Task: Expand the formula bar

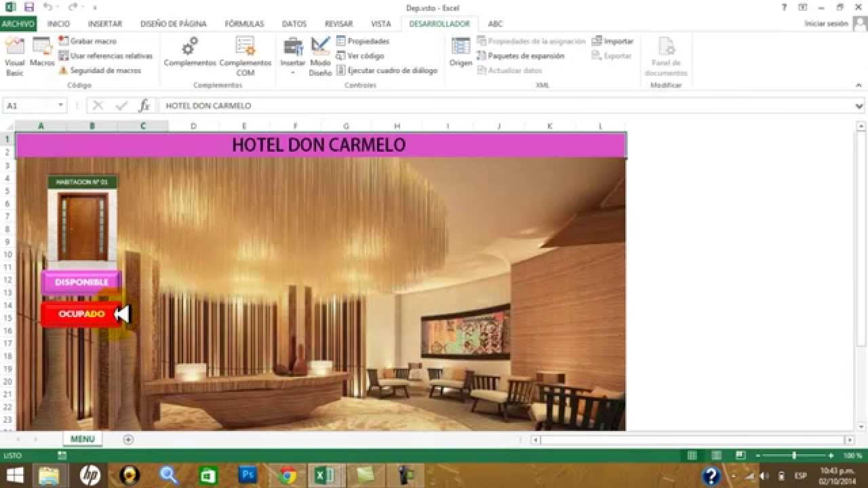Action: click(860, 106)
